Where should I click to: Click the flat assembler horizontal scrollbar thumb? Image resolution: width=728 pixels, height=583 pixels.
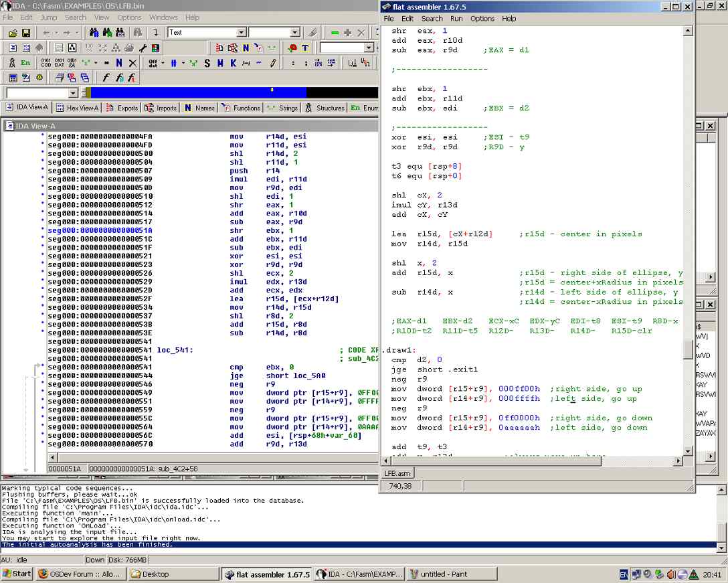(496, 461)
